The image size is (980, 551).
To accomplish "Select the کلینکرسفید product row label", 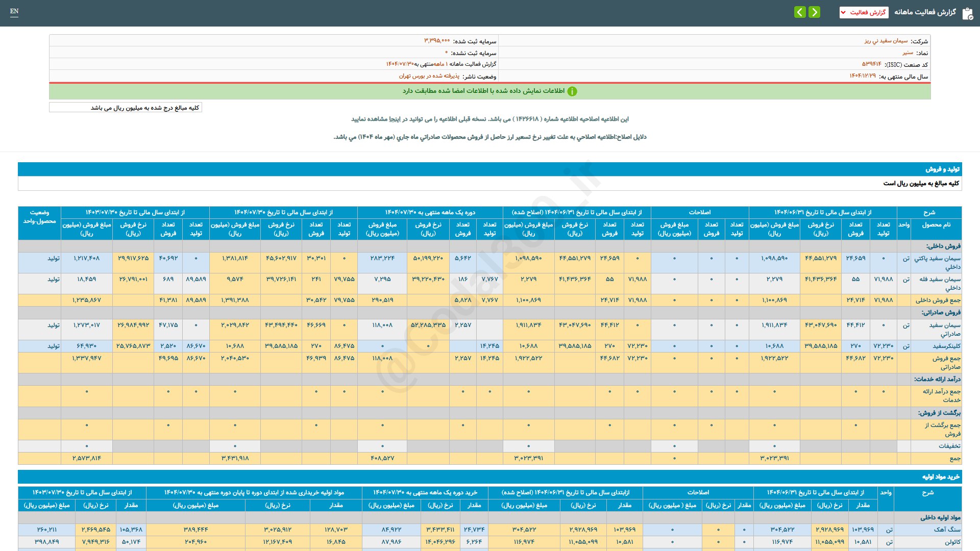I will [946, 346].
